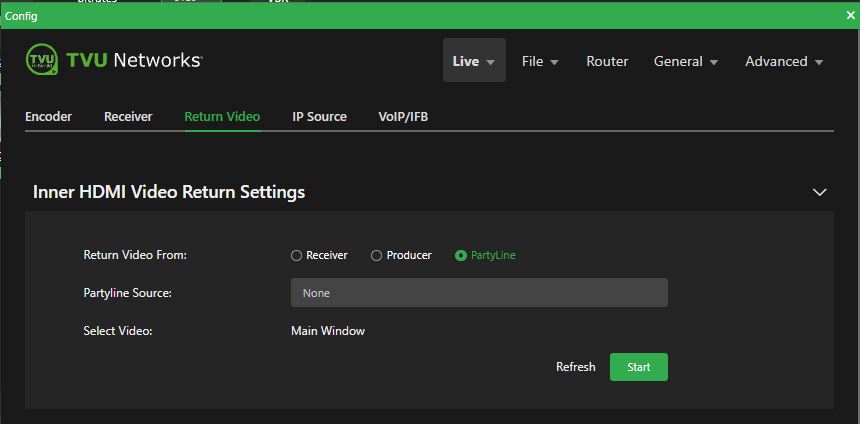Open the Live dropdown menu

[x=474, y=61]
